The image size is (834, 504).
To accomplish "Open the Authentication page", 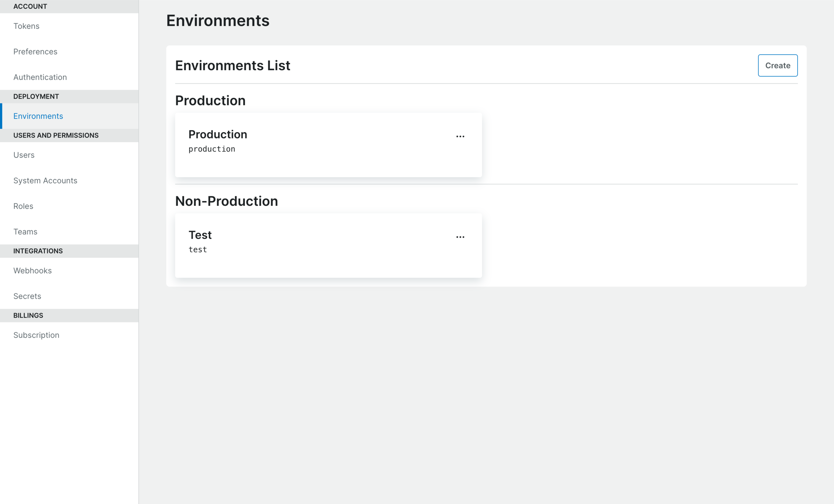I will point(40,77).
